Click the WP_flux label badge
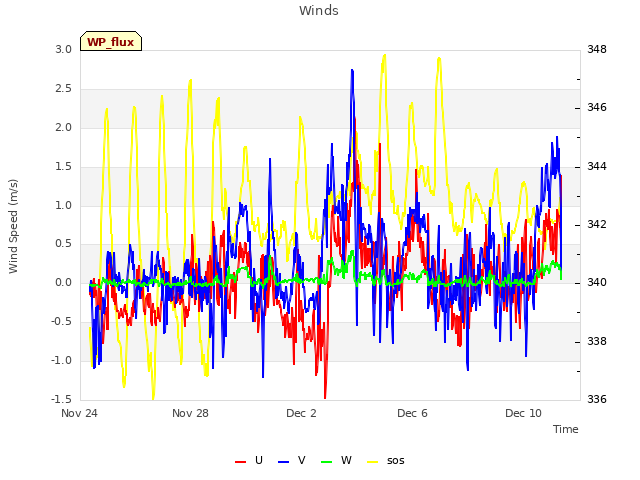This screenshot has width=640, height=480. (111, 41)
